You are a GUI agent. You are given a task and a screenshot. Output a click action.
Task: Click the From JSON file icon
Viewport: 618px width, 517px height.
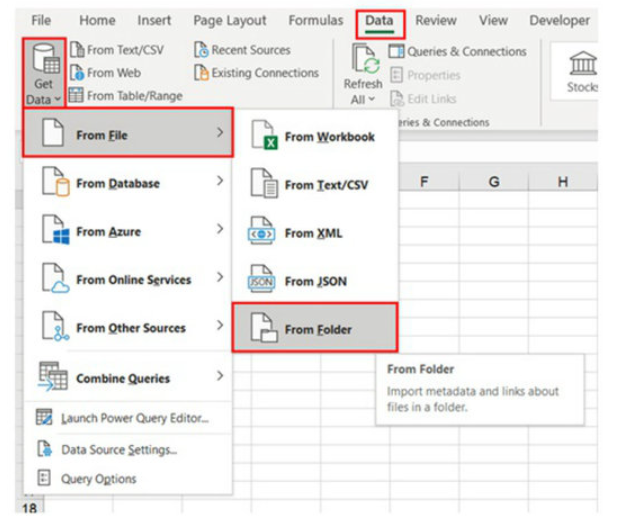(x=262, y=279)
